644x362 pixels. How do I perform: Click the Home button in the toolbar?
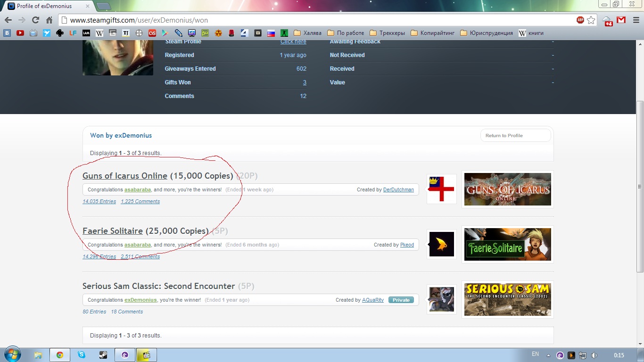49,20
